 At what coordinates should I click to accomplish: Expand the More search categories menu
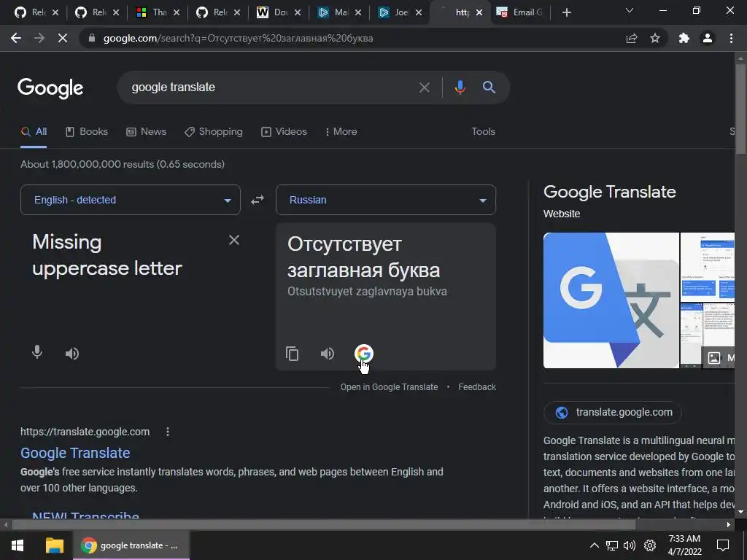(x=341, y=131)
